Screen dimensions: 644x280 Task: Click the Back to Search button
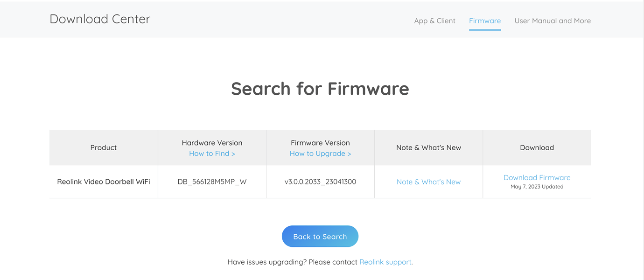[x=320, y=237]
